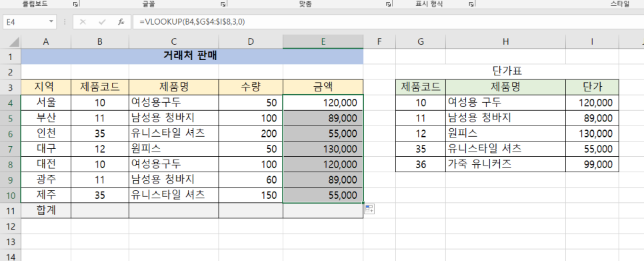The width and height of the screenshot is (644, 261).
Task: Click the 인천 cell
Action: (x=46, y=134)
